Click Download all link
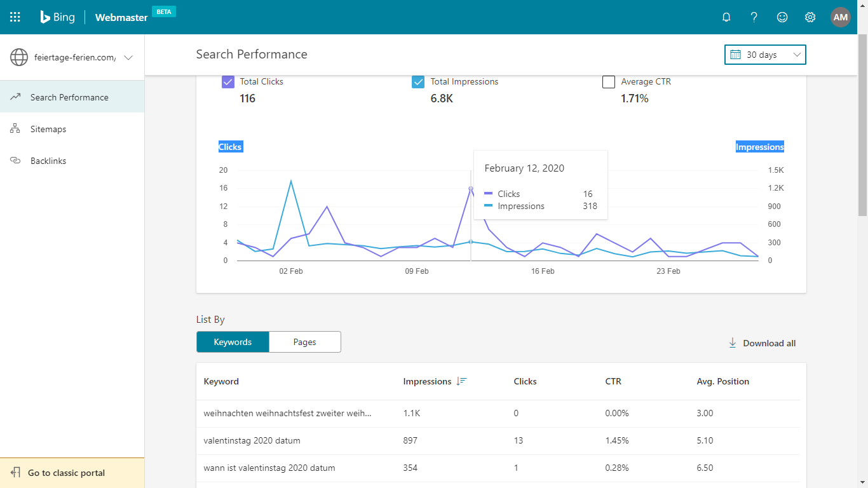This screenshot has height=488, width=868. click(762, 343)
